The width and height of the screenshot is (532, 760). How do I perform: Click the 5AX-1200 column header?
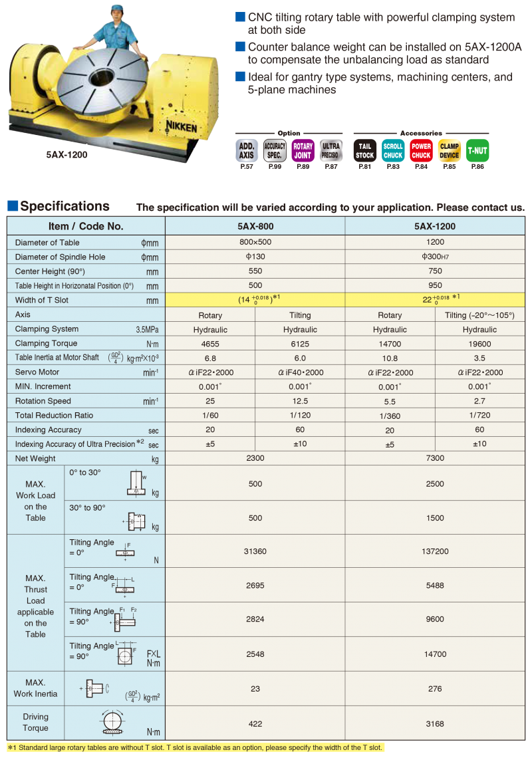pyautogui.click(x=435, y=226)
